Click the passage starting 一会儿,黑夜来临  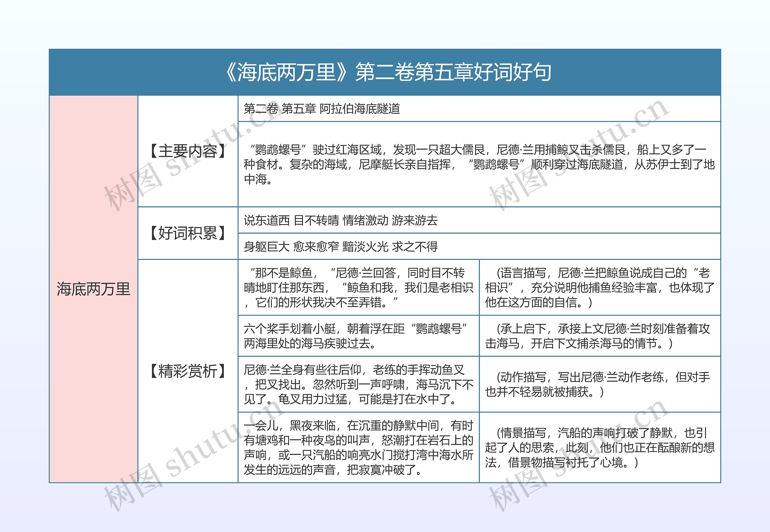(x=359, y=447)
